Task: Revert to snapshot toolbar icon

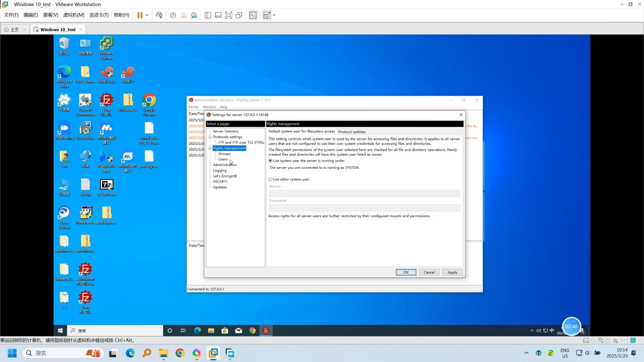Action: click(x=183, y=15)
